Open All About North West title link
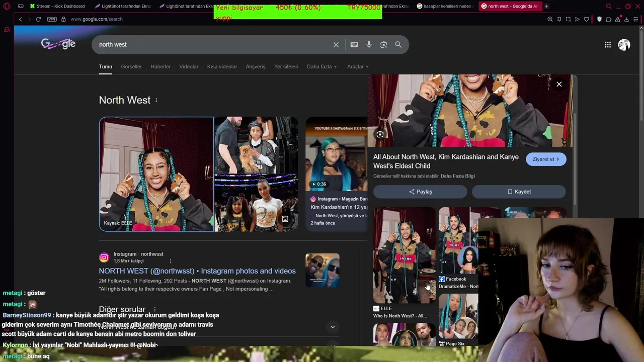644x362 pixels. click(446, 161)
